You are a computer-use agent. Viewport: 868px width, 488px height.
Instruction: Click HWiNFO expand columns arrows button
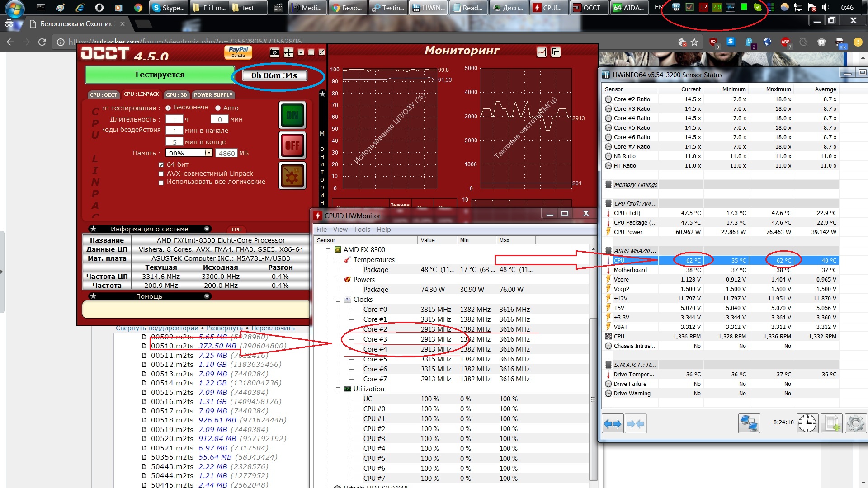pos(613,424)
